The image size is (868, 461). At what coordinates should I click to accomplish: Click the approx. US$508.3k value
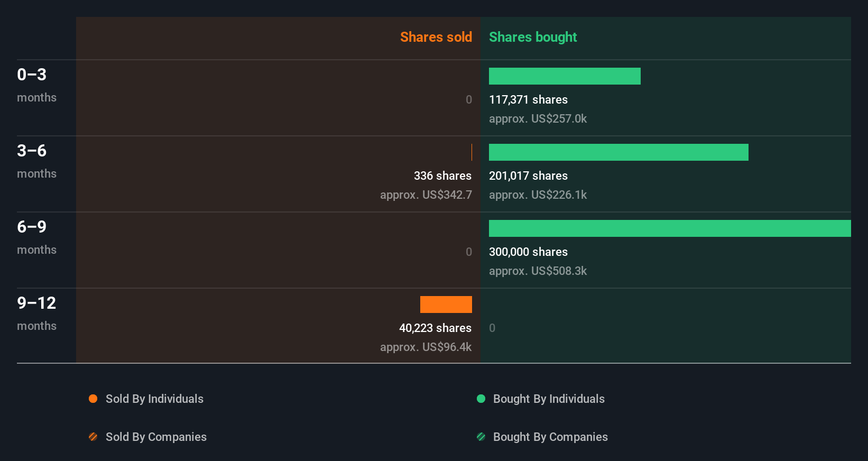coord(538,271)
